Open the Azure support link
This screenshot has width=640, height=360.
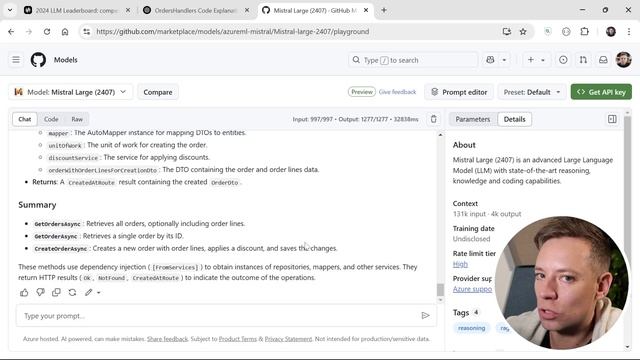(x=472, y=289)
